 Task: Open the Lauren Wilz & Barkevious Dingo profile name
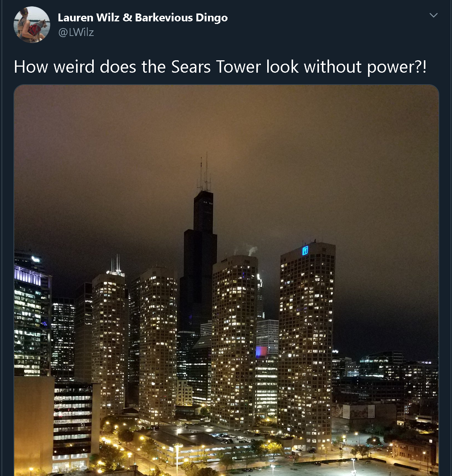(x=143, y=18)
